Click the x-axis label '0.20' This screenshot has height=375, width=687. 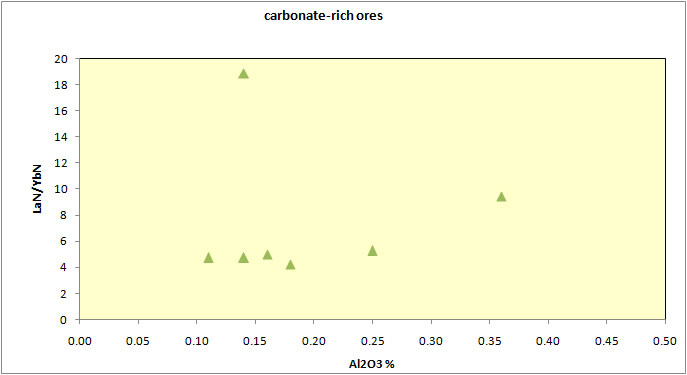point(314,341)
